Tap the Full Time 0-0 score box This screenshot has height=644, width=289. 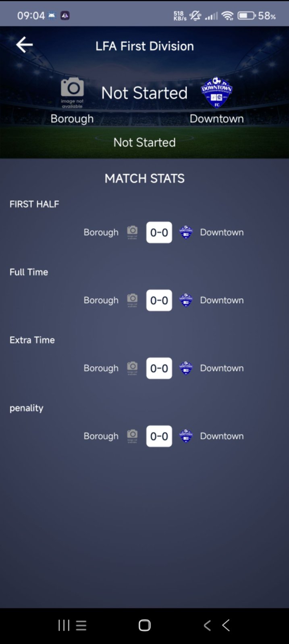pyautogui.click(x=159, y=300)
